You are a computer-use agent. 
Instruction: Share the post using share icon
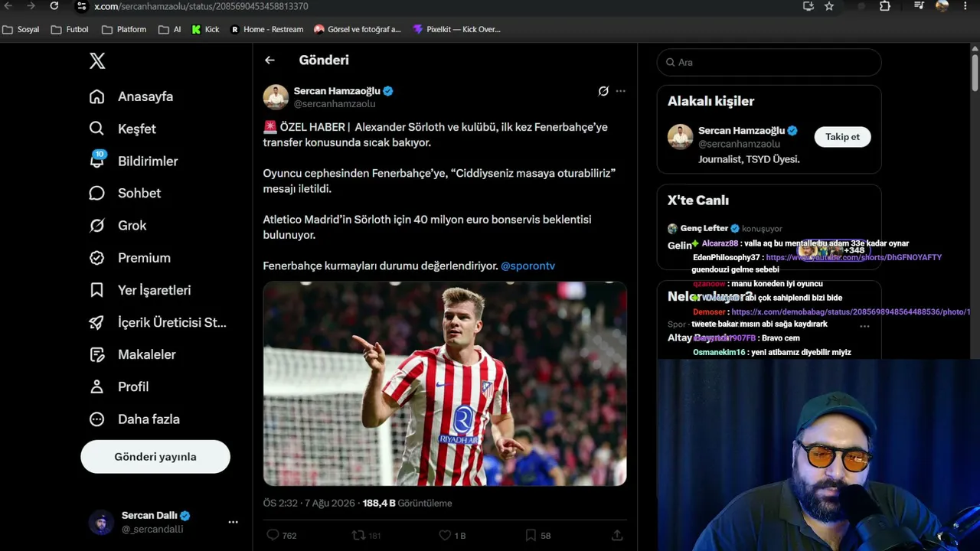(617, 535)
